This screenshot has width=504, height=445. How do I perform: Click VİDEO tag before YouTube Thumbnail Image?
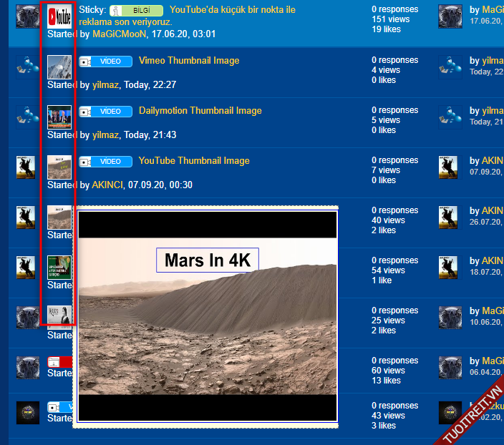coord(105,162)
